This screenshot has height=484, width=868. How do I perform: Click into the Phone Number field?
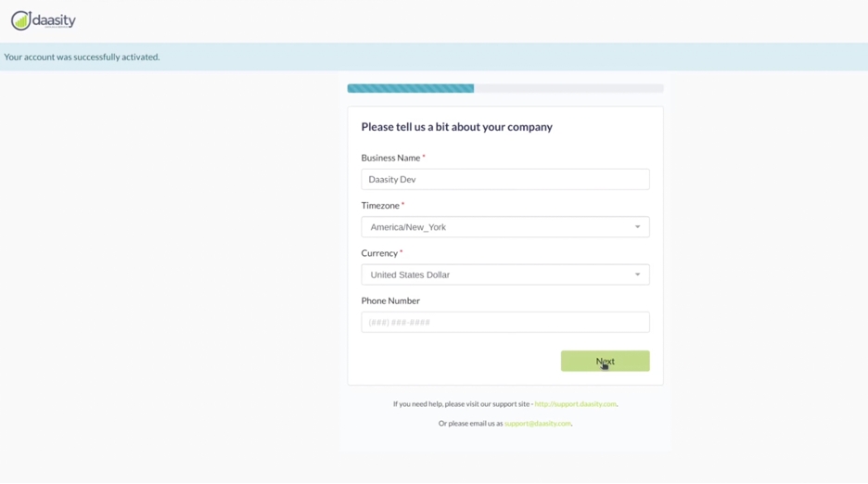tap(504, 323)
